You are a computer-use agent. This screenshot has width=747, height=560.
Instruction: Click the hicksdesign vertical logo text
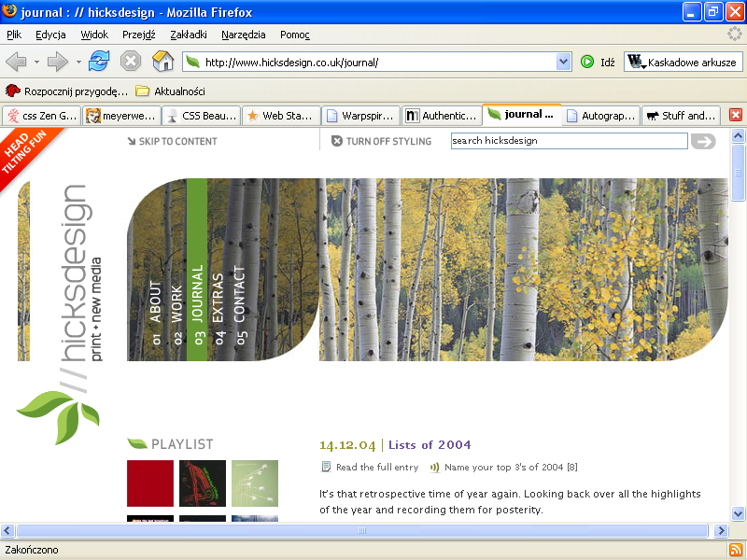coord(75,273)
